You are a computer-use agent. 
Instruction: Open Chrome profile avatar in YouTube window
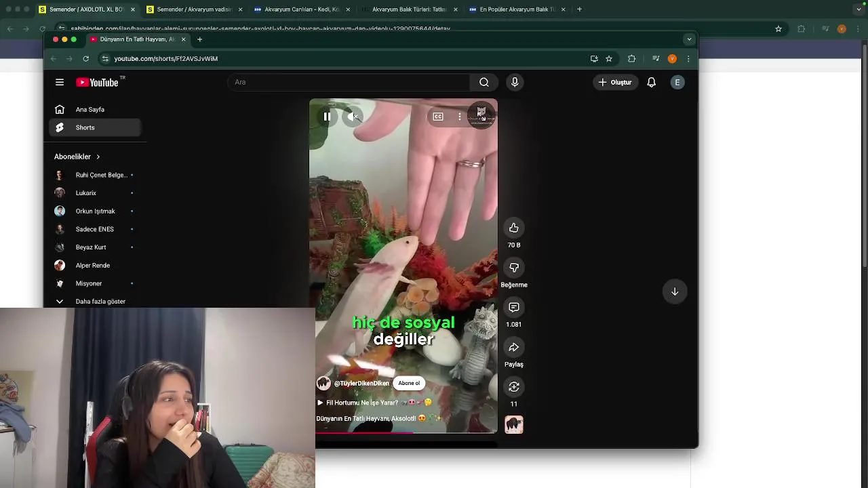[x=672, y=59]
